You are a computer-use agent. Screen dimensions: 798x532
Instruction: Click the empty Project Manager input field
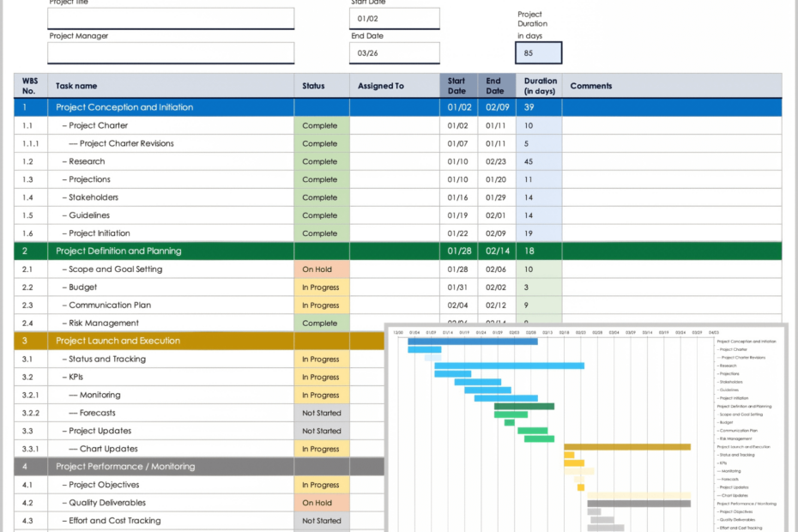coord(171,53)
